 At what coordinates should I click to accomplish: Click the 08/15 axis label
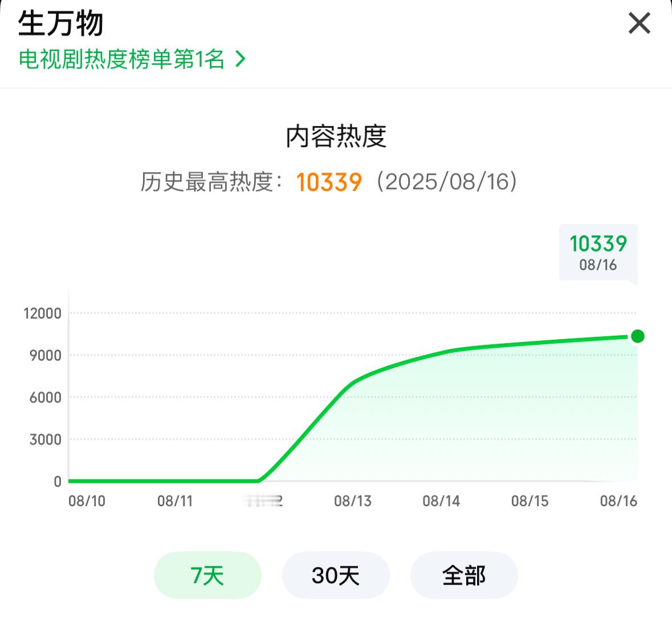[x=530, y=501]
